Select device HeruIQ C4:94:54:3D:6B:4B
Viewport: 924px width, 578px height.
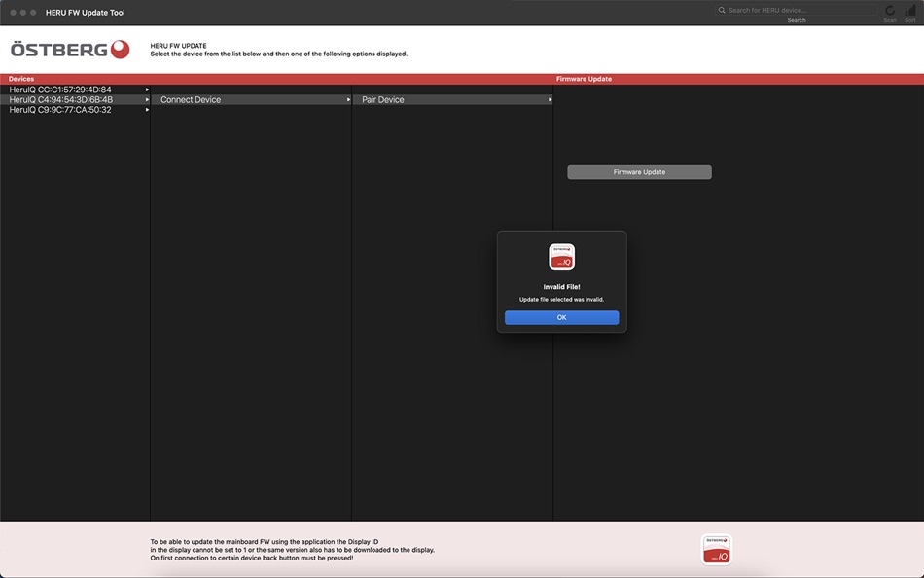click(x=75, y=99)
